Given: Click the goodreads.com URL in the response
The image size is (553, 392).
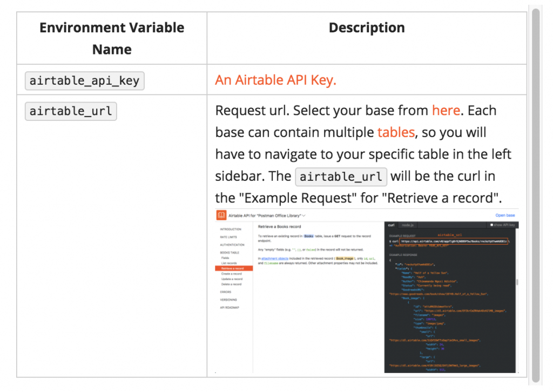Looking at the screenshot, I should click(439, 294).
